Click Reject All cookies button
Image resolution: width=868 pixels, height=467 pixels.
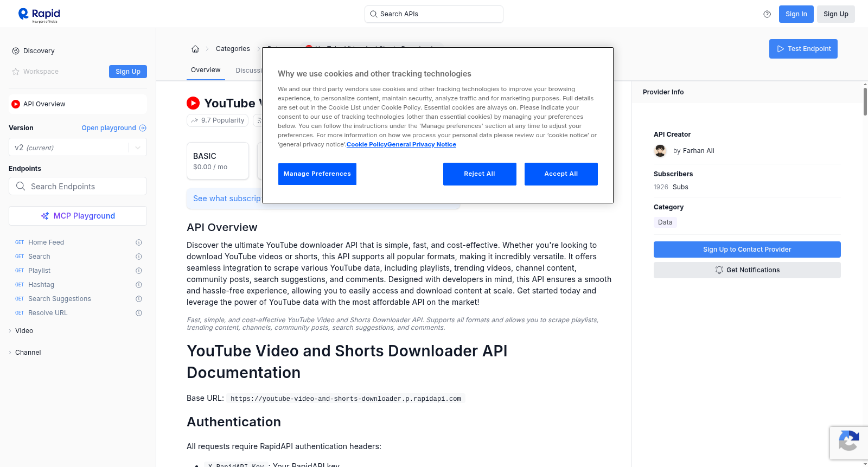(x=480, y=174)
